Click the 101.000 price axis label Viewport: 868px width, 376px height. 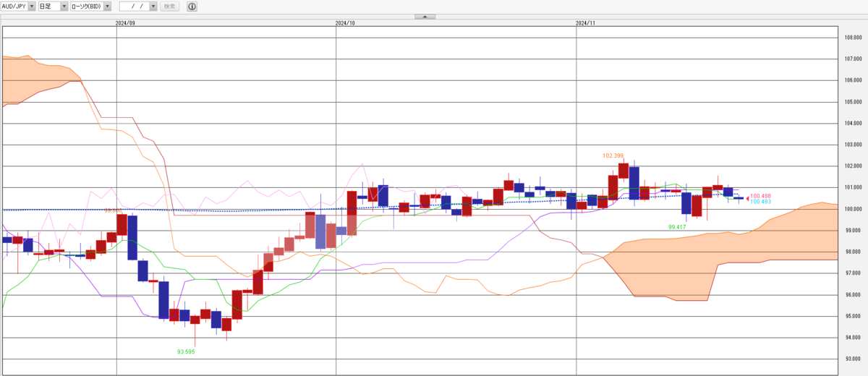[x=854, y=188]
